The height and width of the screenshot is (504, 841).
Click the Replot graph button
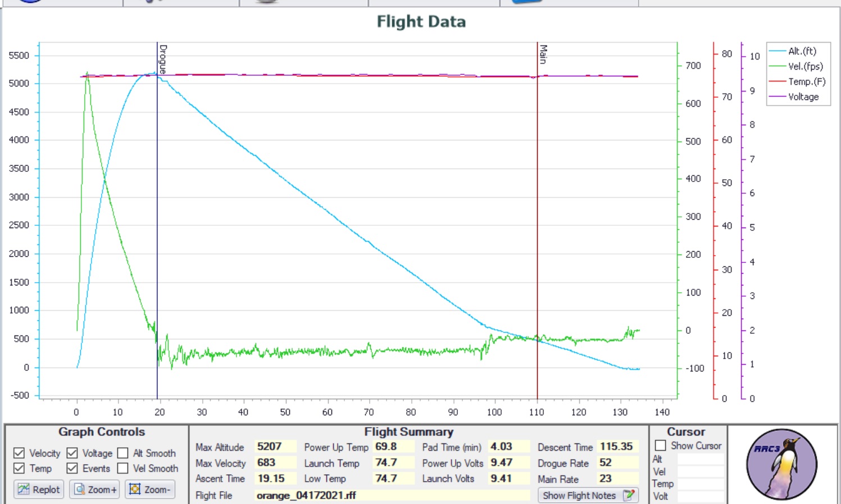[38, 489]
